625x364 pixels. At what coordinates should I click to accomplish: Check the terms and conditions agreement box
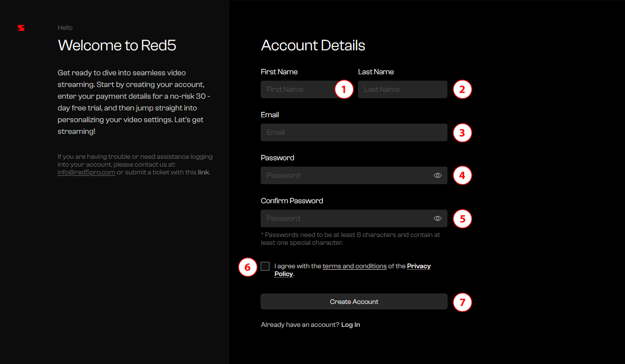pyautogui.click(x=265, y=266)
